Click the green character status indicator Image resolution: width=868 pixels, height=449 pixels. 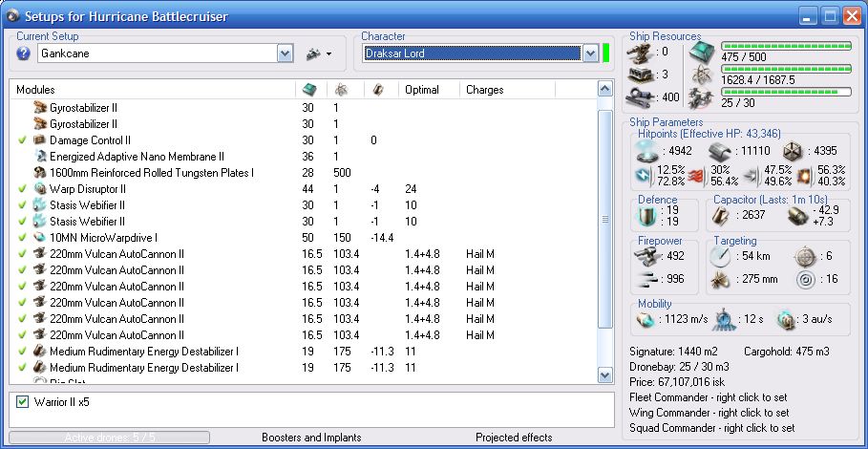(606, 53)
